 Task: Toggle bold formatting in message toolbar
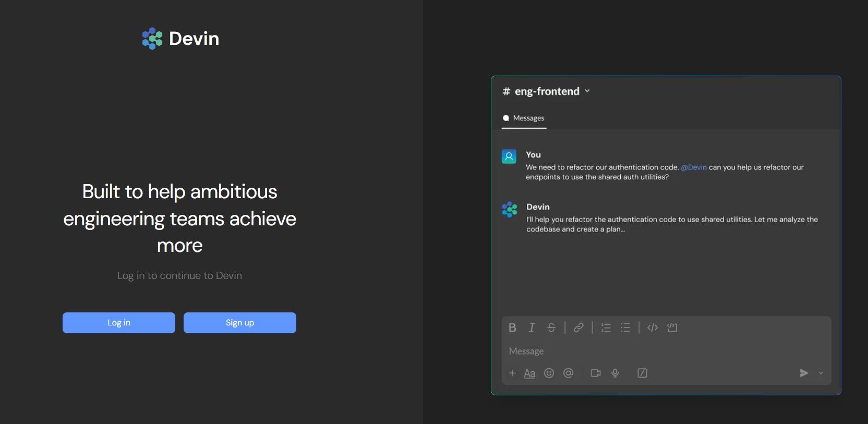click(512, 328)
